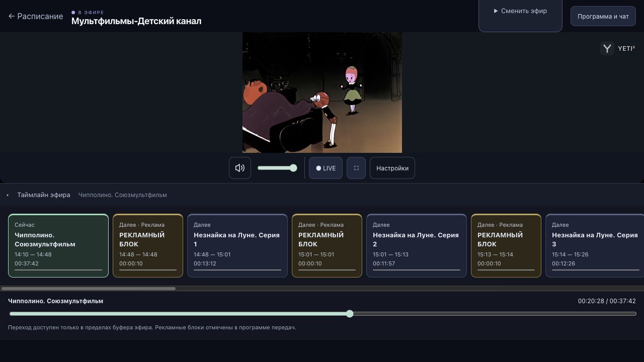Adjust the volume slider

277,168
